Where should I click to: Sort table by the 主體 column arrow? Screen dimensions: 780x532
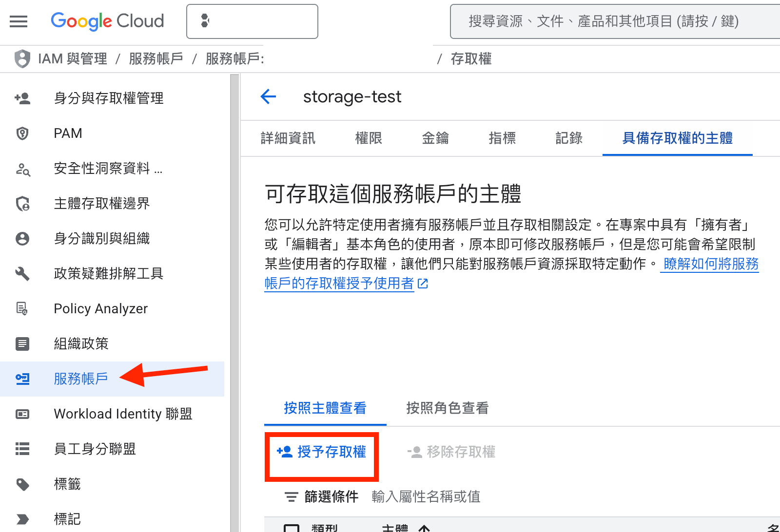click(424, 529)
